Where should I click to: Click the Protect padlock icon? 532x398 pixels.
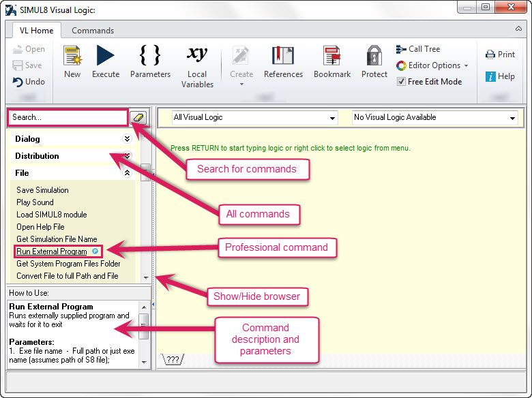(374, 55)
